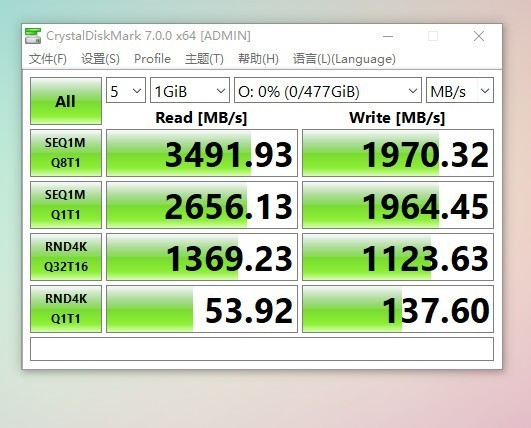This screenshot has height=428, width=531.
Task: Expand the drive dropdown showing O: 0% (0/477GiB)
Action: [328, 90]
